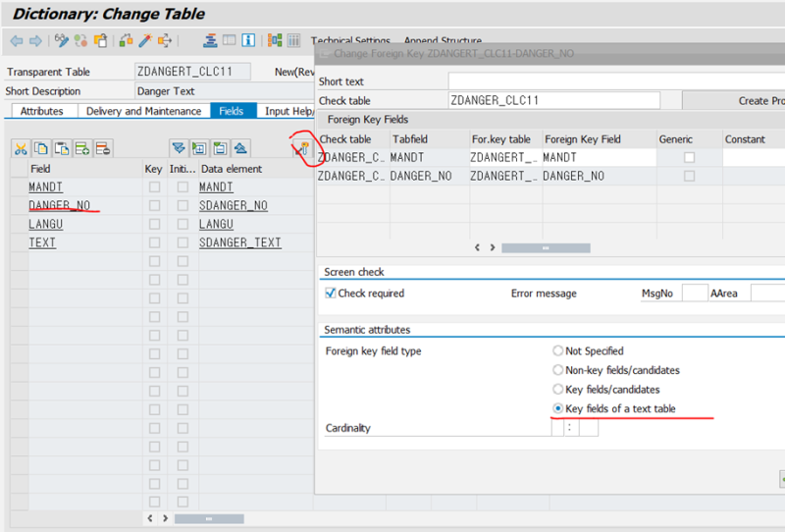The height and width of the screenshot is (532, 785).
Task: Click the MsgNo input field
Action: click(x=695, y=293)
